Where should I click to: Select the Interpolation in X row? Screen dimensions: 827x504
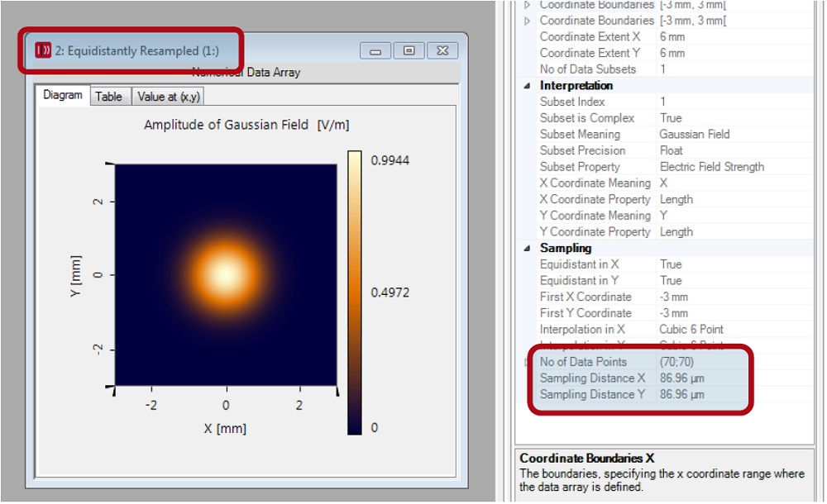[675, 330]
